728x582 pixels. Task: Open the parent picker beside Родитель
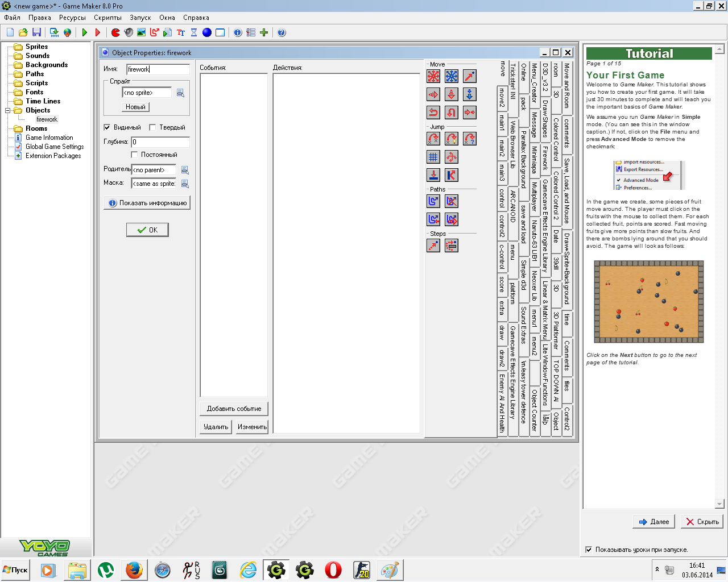pos(185,170)
